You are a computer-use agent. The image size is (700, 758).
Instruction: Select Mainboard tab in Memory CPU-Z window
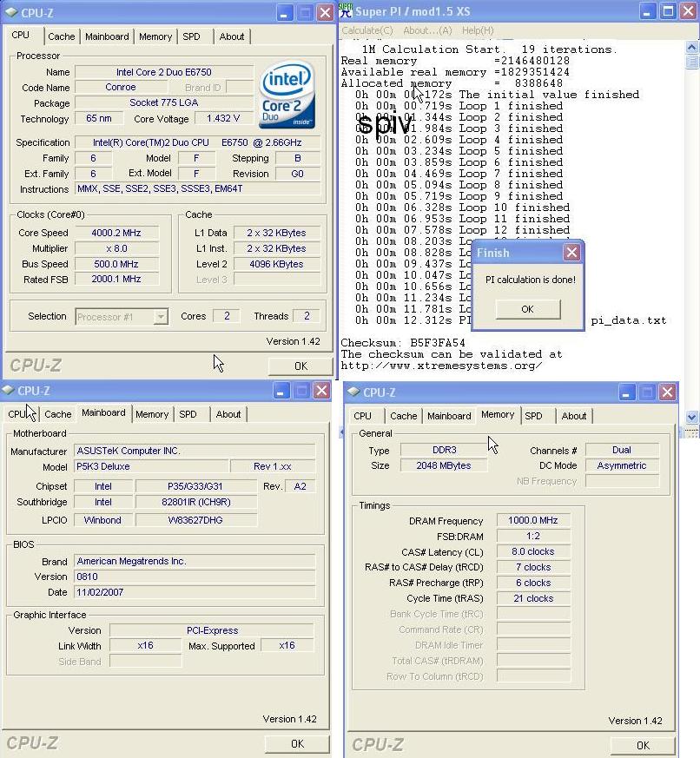coord(449,416)
